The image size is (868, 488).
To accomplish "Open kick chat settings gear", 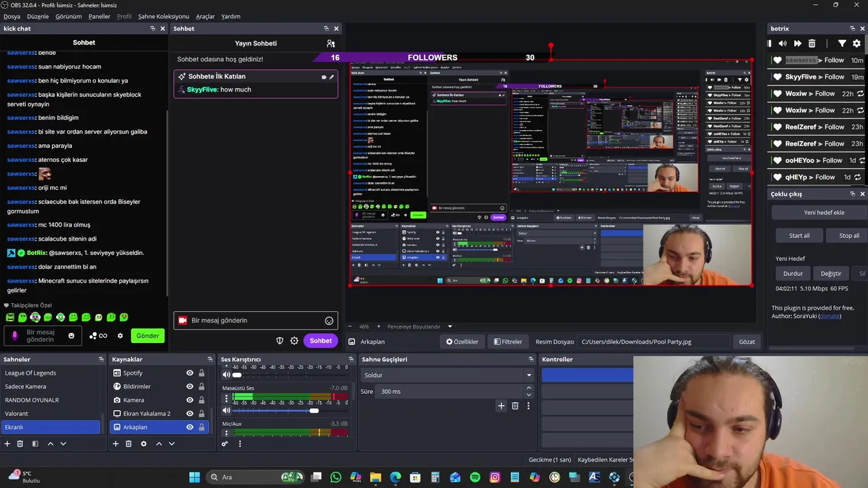I will [120, 335].
